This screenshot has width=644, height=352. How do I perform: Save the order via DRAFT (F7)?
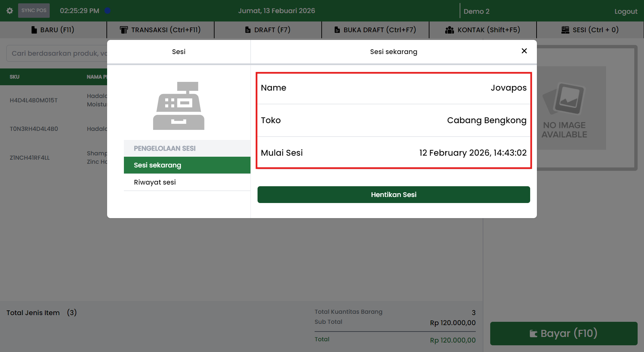(268, 30)
